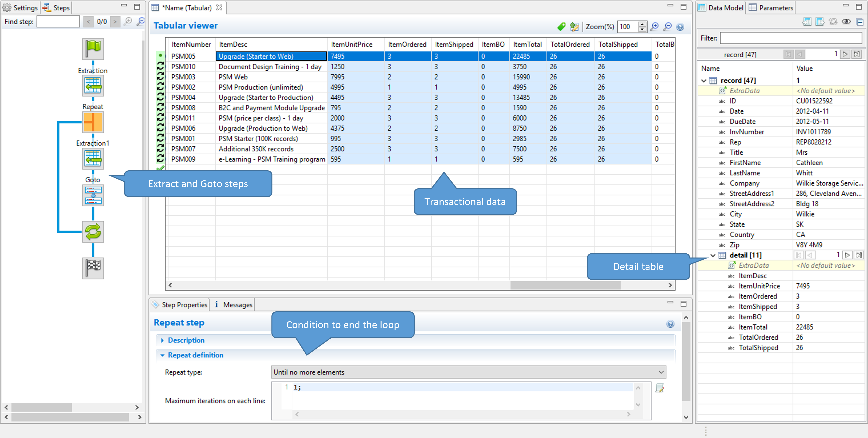Zoom in on the Steps pane

pyautogui.click(x=128, y=21)
